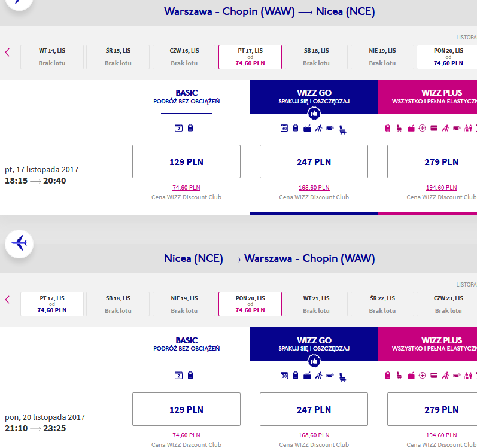Open return 194,60 PLN Discount Club price link
The width and height of the screenshot is (477, 448).
point(442,435)
